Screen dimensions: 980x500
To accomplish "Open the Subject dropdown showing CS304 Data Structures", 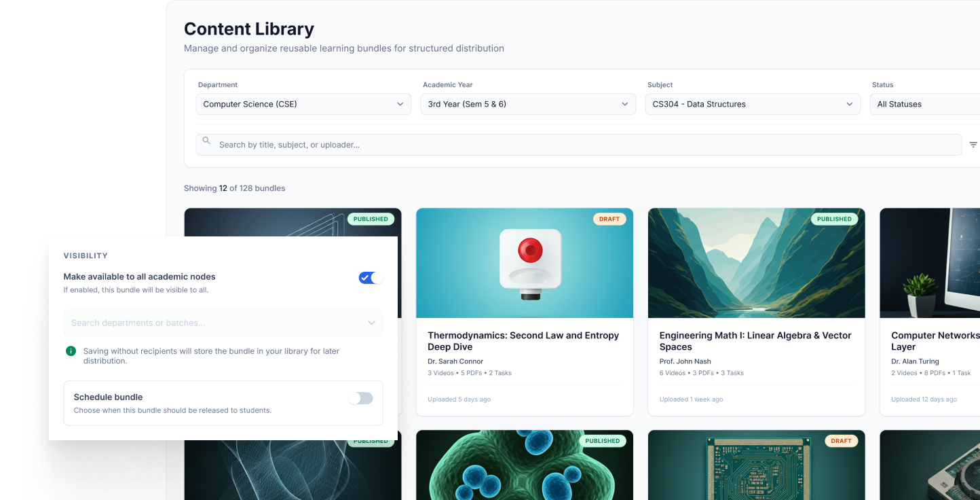I will (x=752, y=104).
